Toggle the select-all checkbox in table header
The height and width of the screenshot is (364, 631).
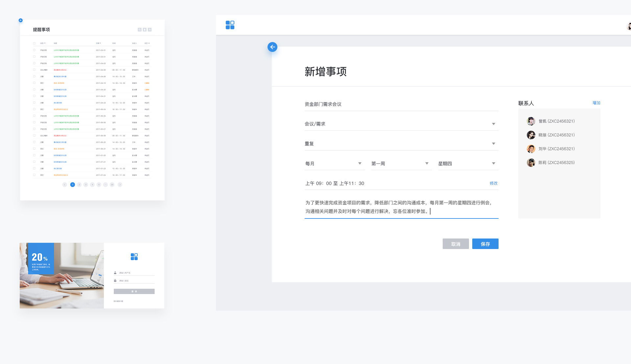tap(34, 43)
